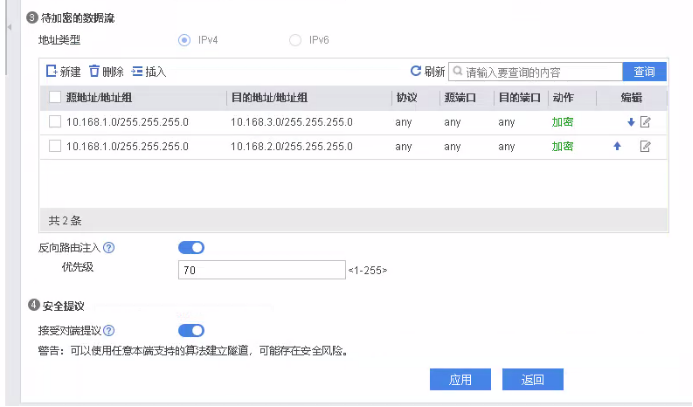
Task: Check the select-all checkbox in table header
Action: (x=55, y=98)
